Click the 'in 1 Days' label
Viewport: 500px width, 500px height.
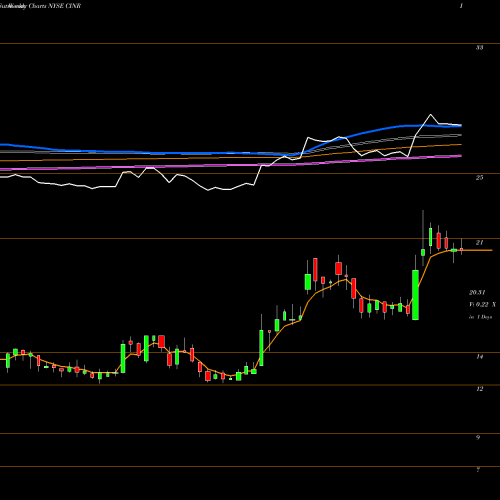[x=480, y=317]
